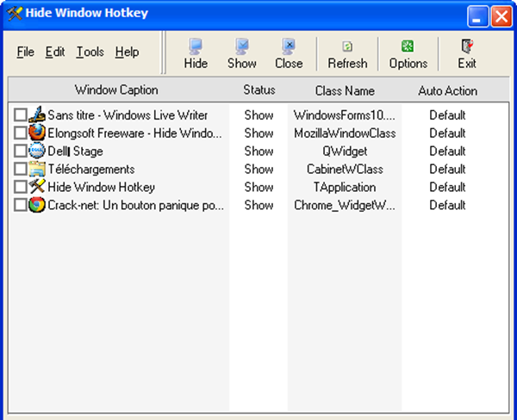Select the text 'Sans titre - Windows Live Writer'
The width and height of the screenshot is (517, 420).
[x=128, y=115]
